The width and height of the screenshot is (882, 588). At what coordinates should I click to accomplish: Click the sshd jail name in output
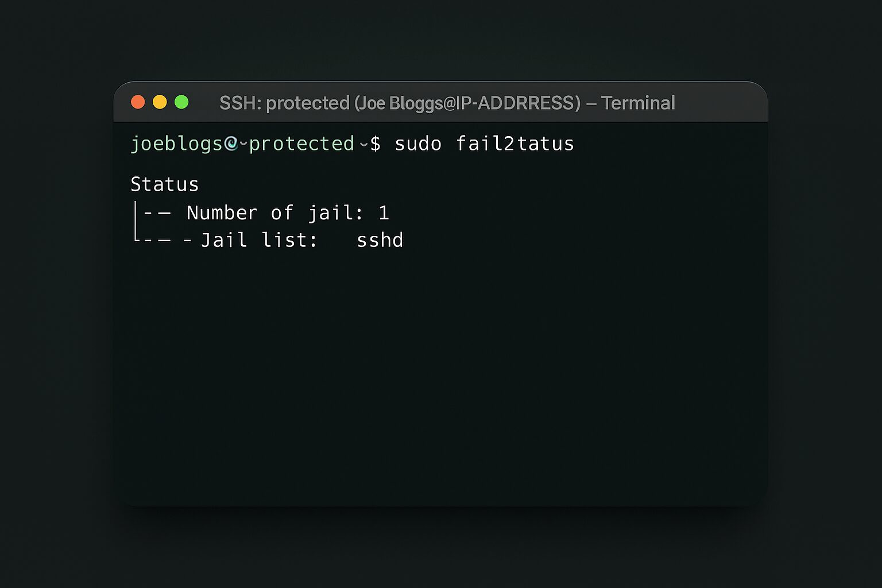click(380, 240)
